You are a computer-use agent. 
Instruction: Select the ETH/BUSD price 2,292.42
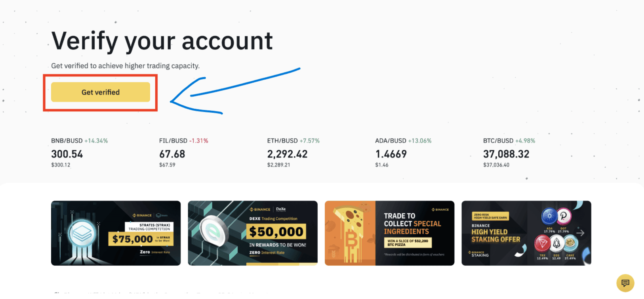(287, 154)
